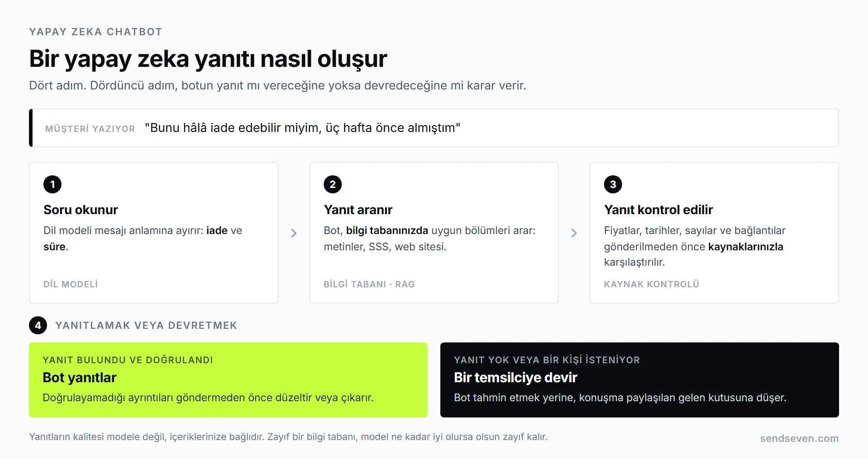Click the bold phrase bilgi tabanınızda
The width and height of the screenshot is (868, 459).
(x=387, y=230)
